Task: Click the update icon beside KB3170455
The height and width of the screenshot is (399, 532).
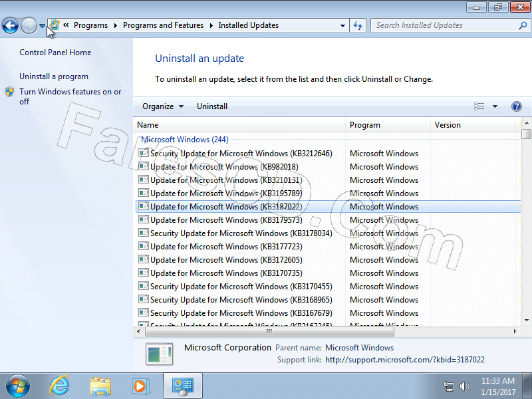Action: (x=144, y=286)
